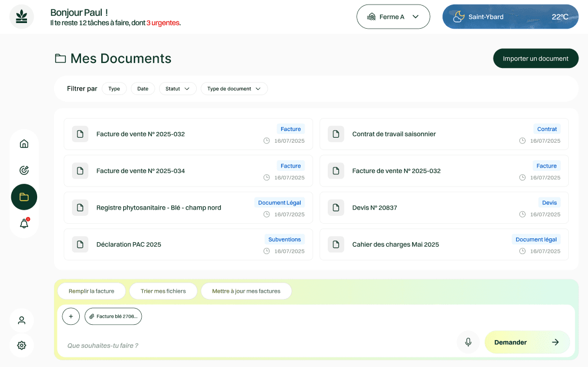The height and width of the screenshot is (367, 588).
Task: Open Facture de vente N° 2025-034
Action: click(188, 171)
